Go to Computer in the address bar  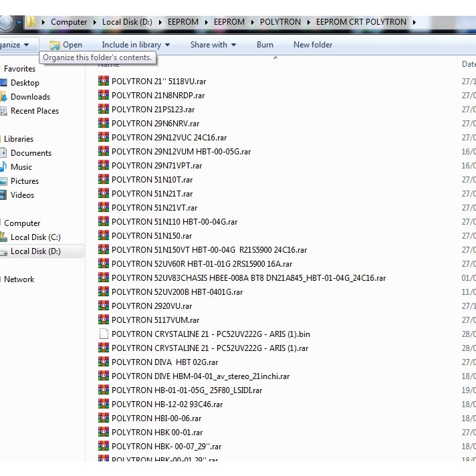tap(69, 22)
